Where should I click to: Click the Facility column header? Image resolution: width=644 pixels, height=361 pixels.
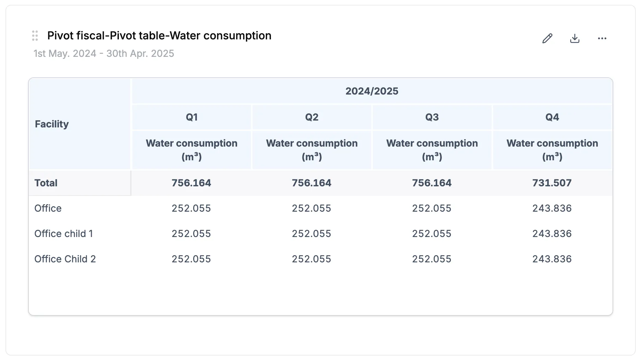click(51, 124)
